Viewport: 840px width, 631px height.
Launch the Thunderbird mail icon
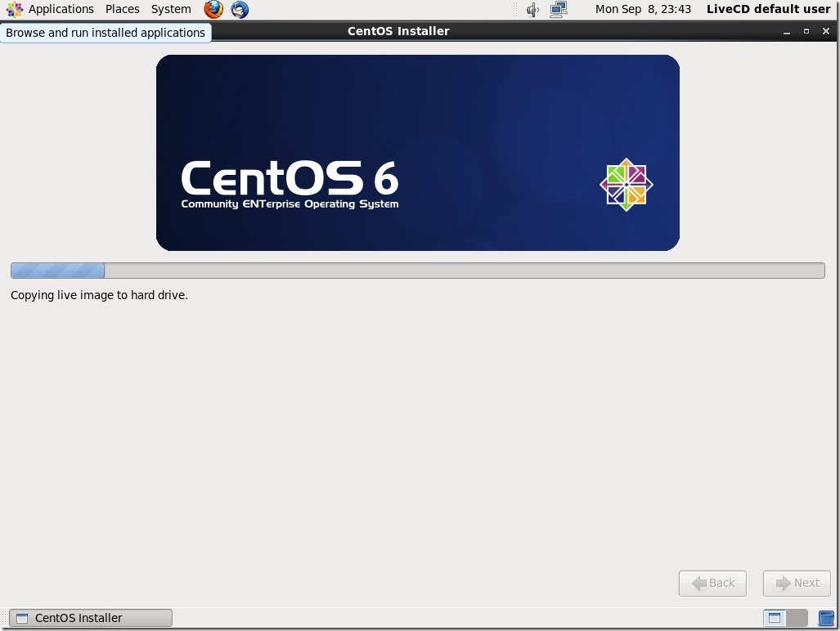240,9
